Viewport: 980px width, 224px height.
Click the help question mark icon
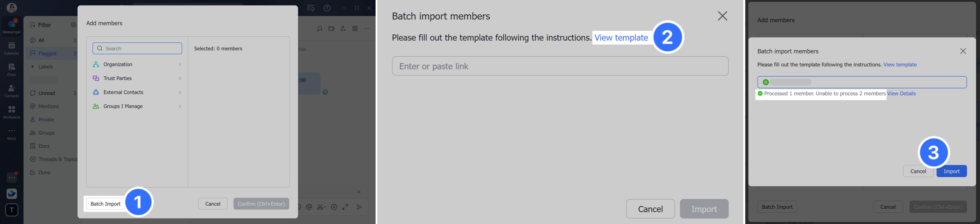pos(327,8)
